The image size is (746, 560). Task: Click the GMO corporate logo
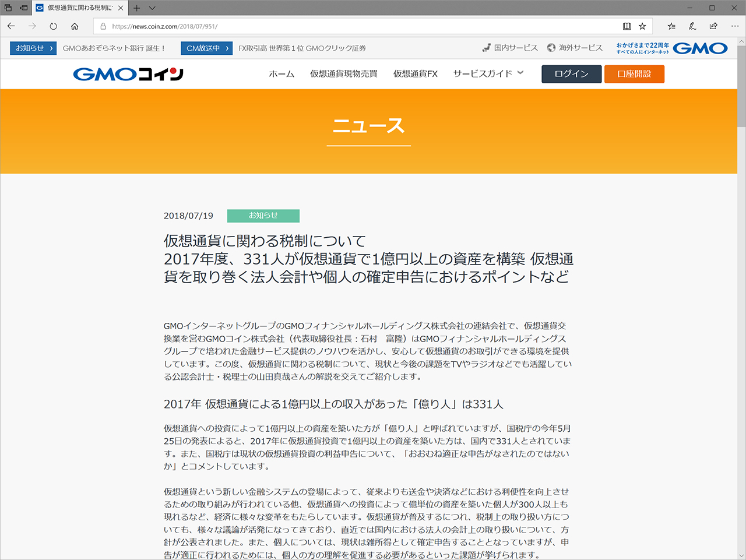pos(699,48)
